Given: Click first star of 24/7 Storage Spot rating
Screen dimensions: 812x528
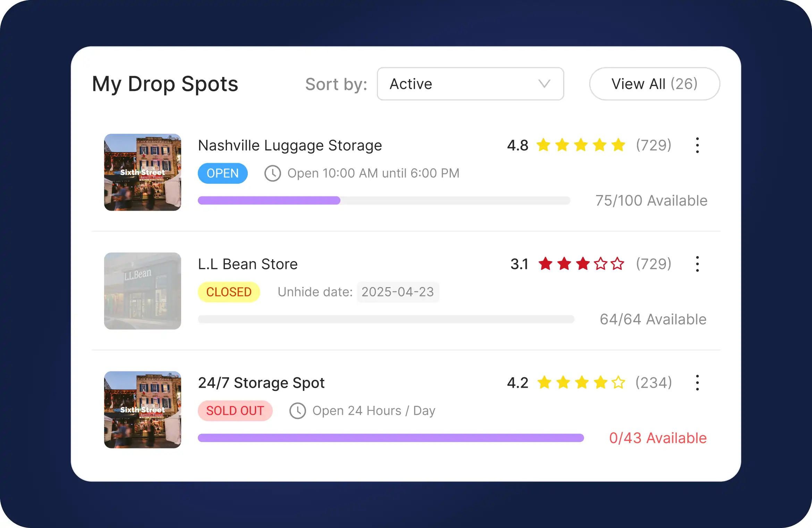Looking at the screenshot, I should (x=544, y=383).
